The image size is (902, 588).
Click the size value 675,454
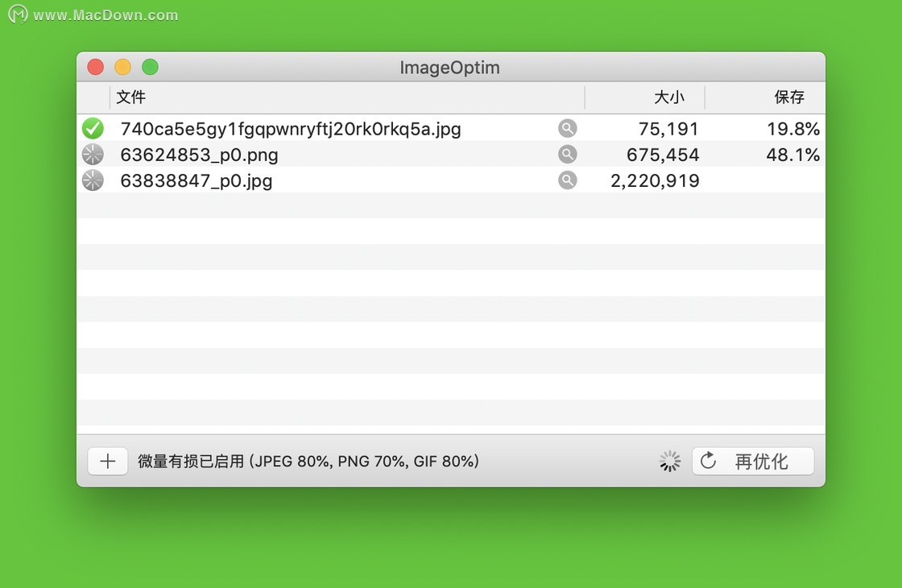click(663, 155)
